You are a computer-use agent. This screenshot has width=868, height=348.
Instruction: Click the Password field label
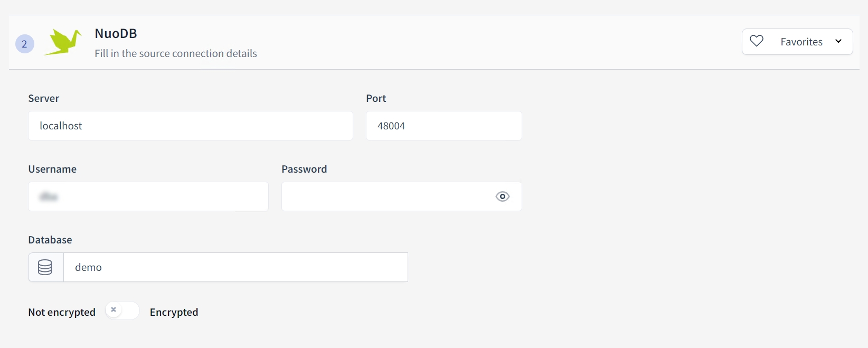304,169
